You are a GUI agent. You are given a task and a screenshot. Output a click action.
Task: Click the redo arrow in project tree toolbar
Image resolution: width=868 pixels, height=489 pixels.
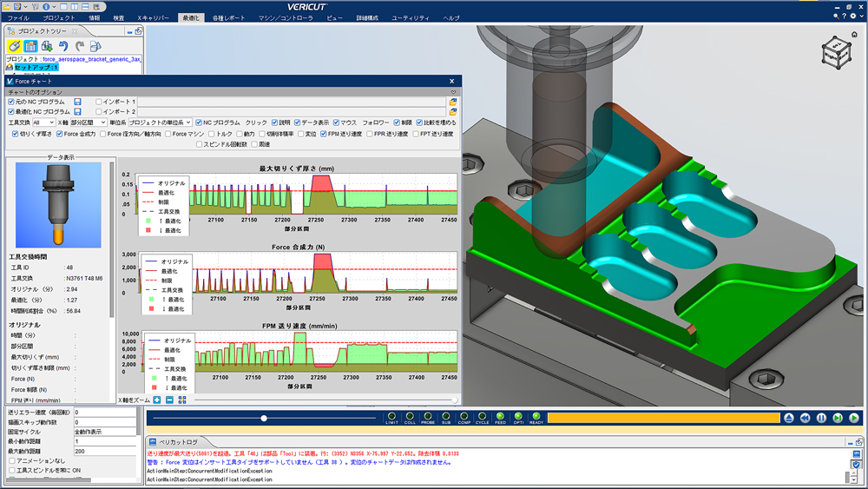[79, 46]
